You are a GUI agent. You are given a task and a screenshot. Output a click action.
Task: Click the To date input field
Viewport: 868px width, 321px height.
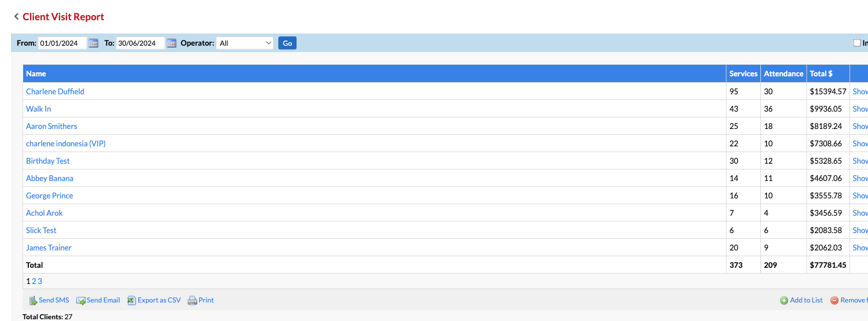(x=140, y=43)
